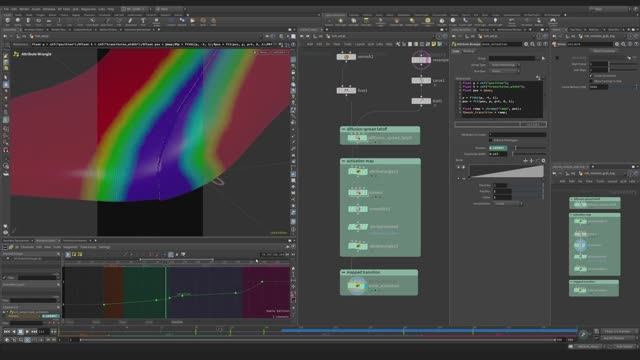
Task: Open the Run Over dropdown
Action: click(504, 71)
